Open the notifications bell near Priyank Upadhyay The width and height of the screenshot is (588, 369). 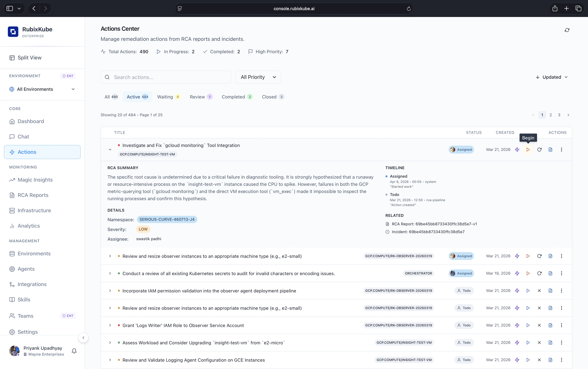click(74, 351)
